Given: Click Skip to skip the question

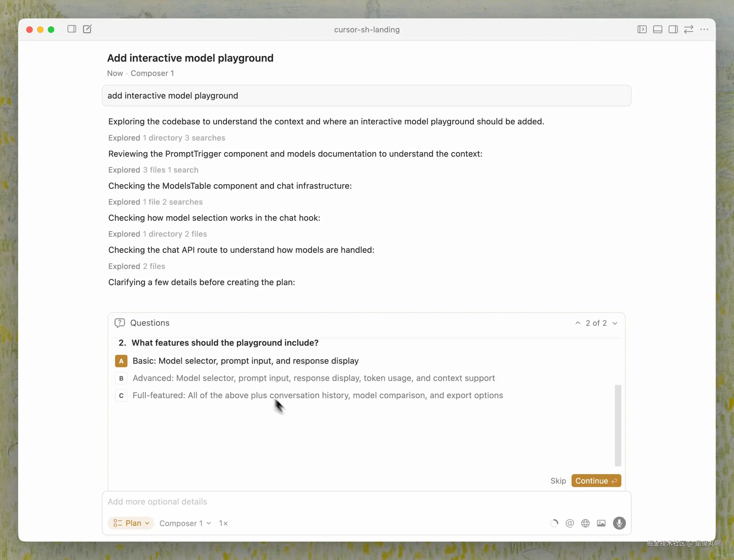Looking at the screenshot, I should 558,481.
